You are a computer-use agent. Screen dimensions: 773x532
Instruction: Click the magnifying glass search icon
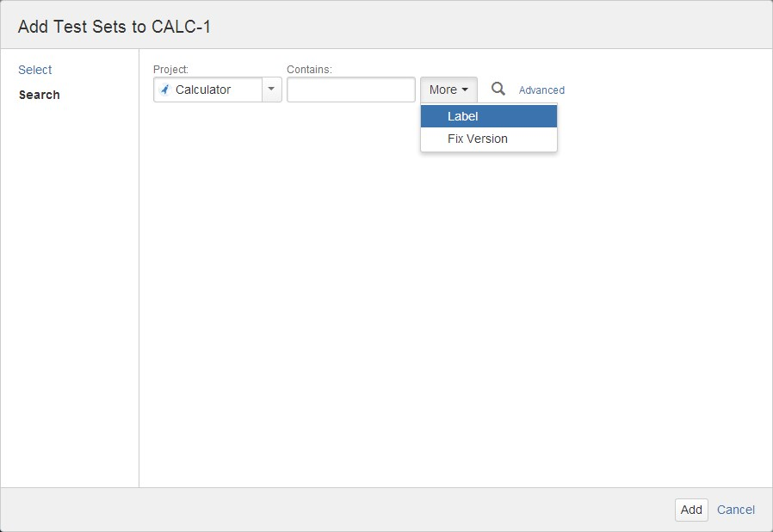[498, 90]
